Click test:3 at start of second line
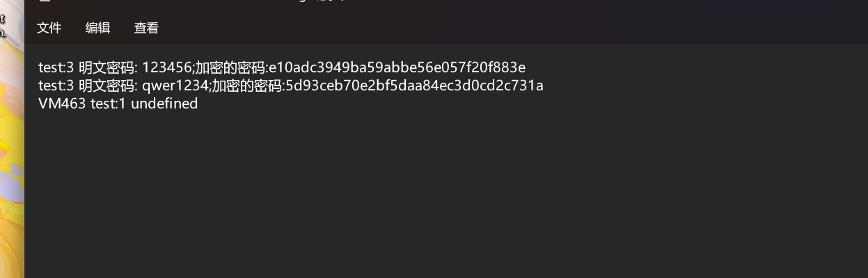Viewport: 868px width, 278px height. click(x=56, y=85)
